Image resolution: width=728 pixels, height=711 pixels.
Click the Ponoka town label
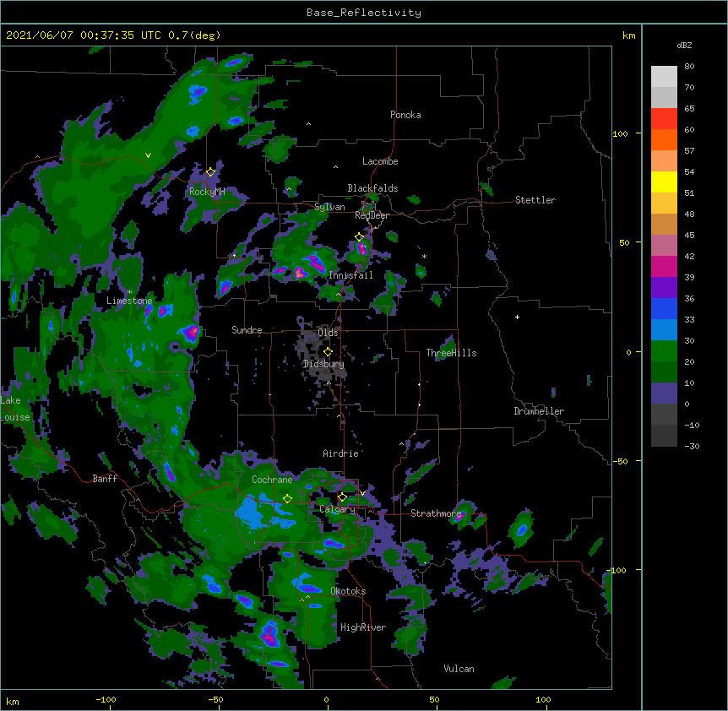pos(405,115)
